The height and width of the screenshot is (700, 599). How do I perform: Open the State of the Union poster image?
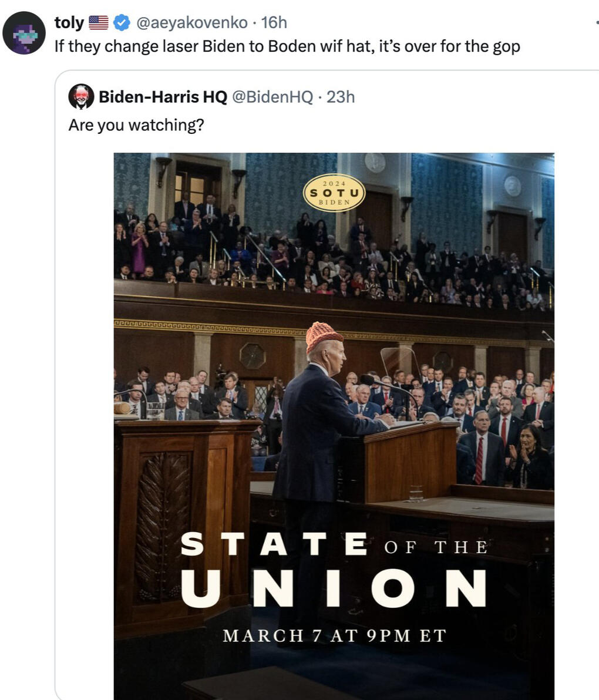click(x=334, y=426)
